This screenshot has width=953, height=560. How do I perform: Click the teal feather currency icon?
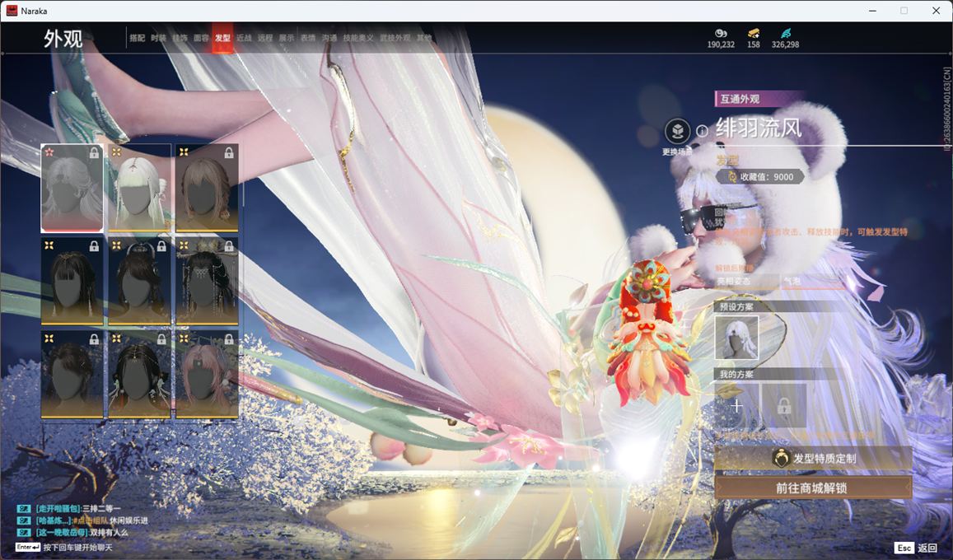pos(785,33)
